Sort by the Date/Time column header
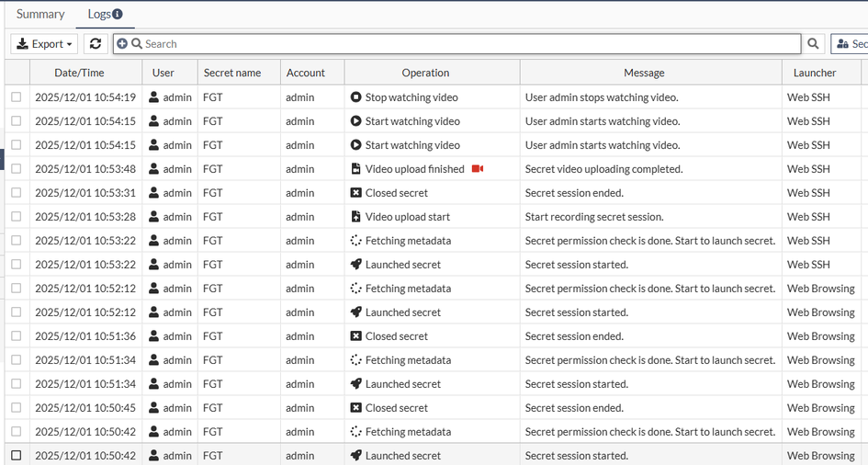Viewport: 868px width, 465px height. [79, 73]
